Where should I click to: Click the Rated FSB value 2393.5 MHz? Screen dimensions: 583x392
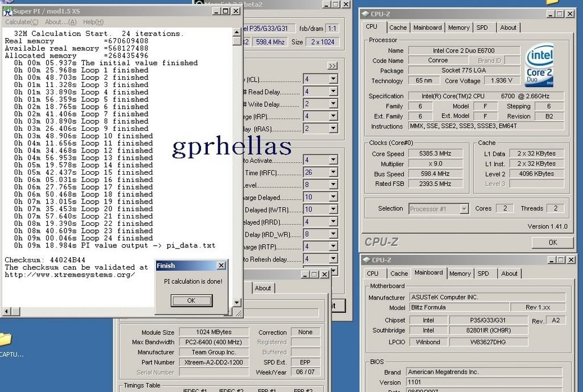[435, 184]
